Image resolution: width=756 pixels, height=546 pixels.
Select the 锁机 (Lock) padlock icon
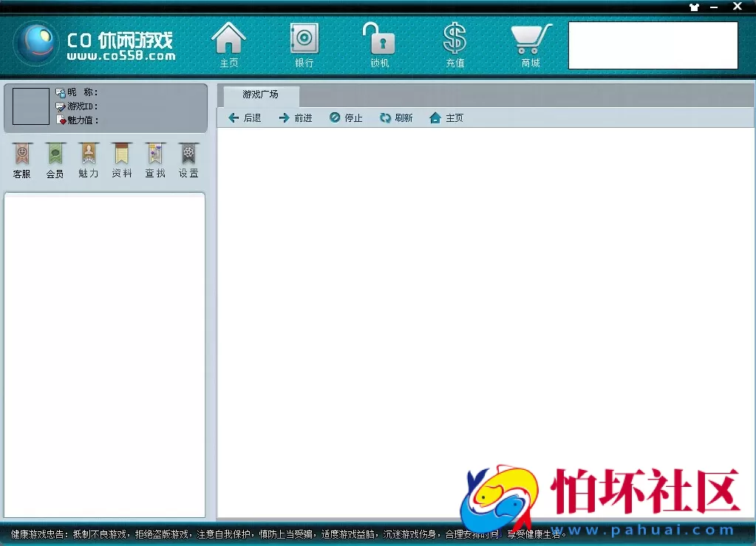379,43
